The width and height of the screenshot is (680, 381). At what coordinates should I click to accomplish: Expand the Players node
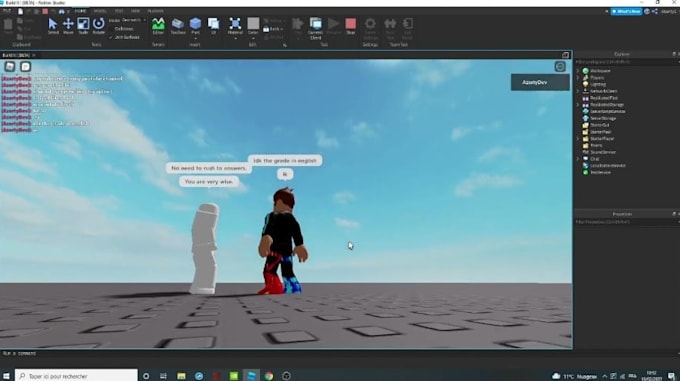(578, 78)
